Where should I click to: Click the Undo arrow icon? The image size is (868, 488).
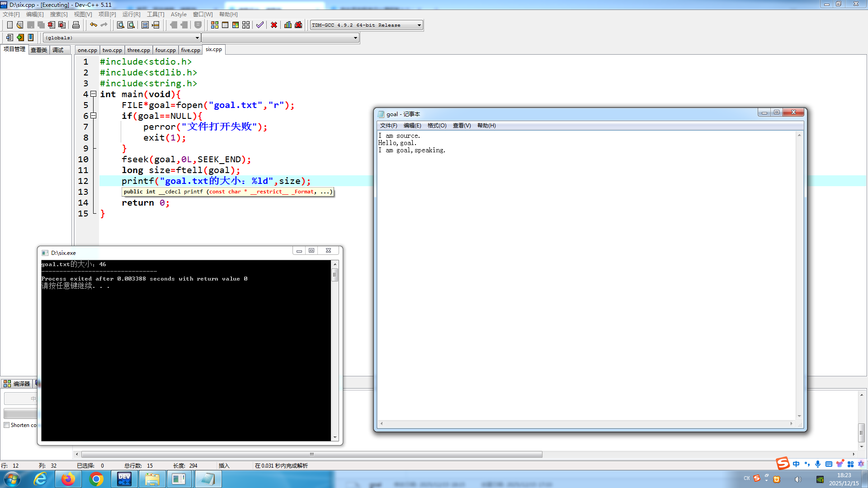[x=93, y=25]
